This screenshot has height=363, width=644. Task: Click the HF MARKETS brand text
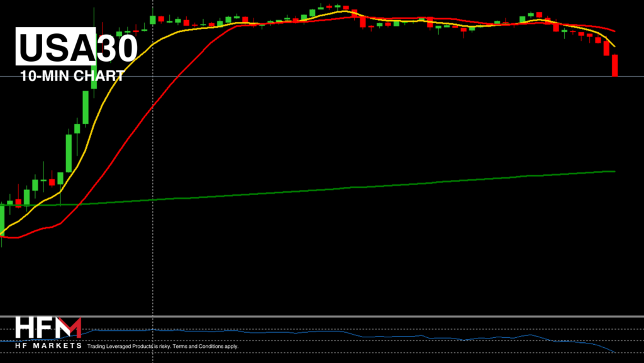coord(48,346)
